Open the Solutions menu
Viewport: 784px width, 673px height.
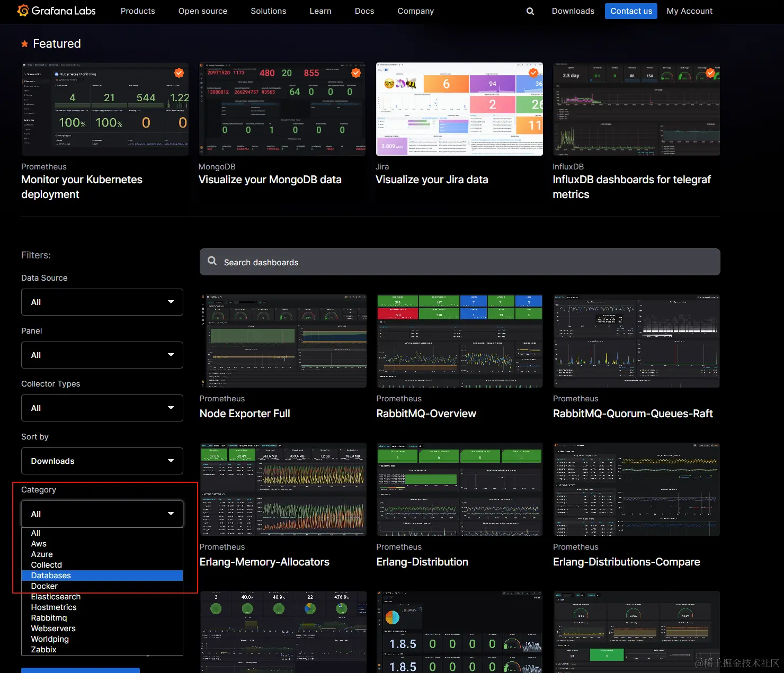(269, 11)
